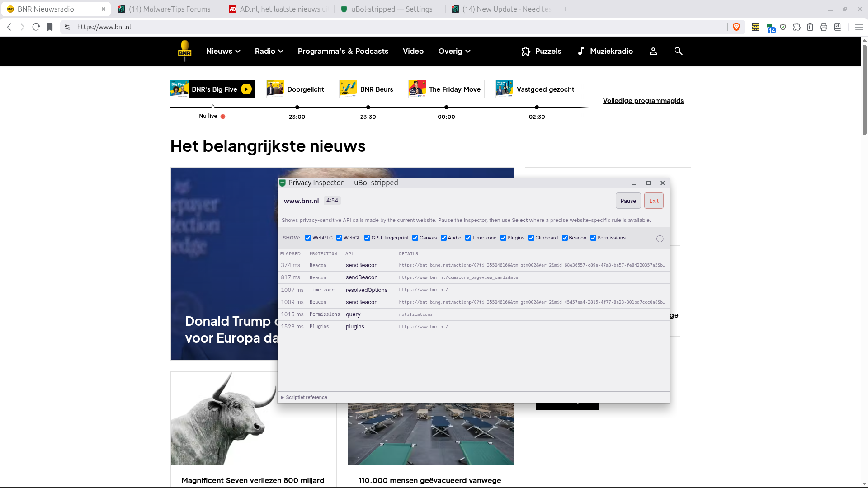Uncheck the WebGL filter checkbox

point(339,238)
